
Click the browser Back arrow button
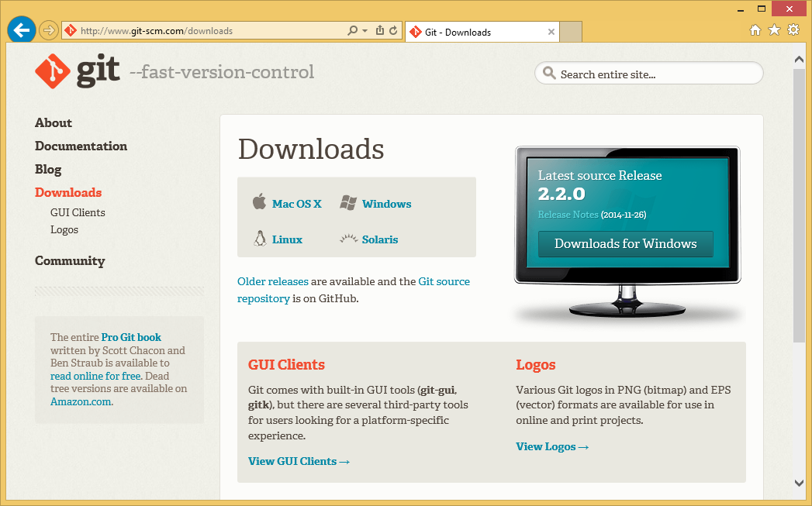click(21, 30)
